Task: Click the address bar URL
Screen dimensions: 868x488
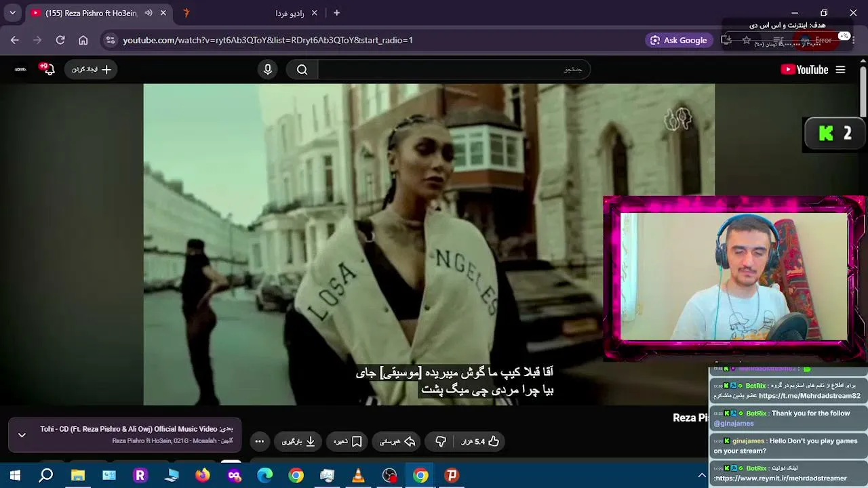Action: [x=268, y=40]
